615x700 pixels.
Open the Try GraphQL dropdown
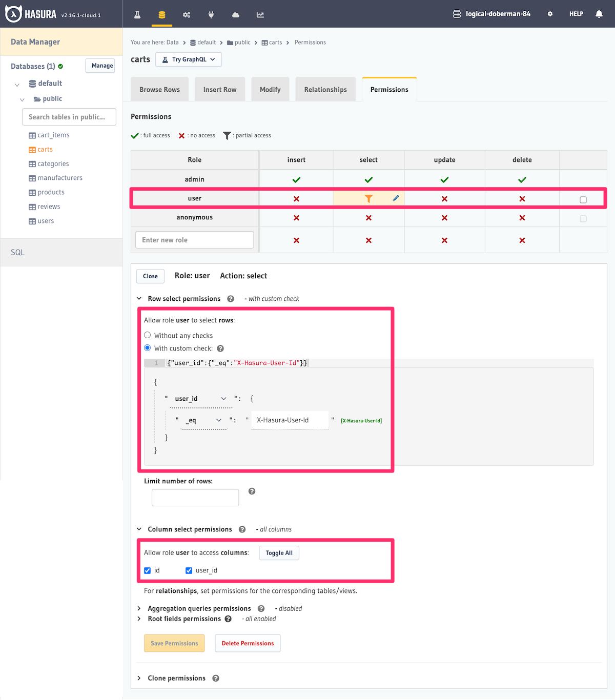pos(189,59)
